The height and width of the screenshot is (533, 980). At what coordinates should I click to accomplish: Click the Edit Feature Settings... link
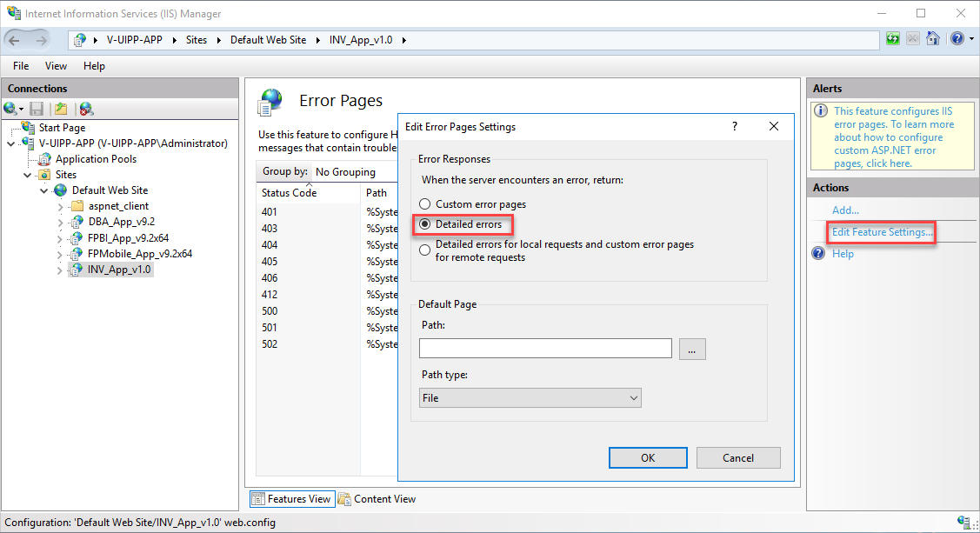tap(882, 232)
